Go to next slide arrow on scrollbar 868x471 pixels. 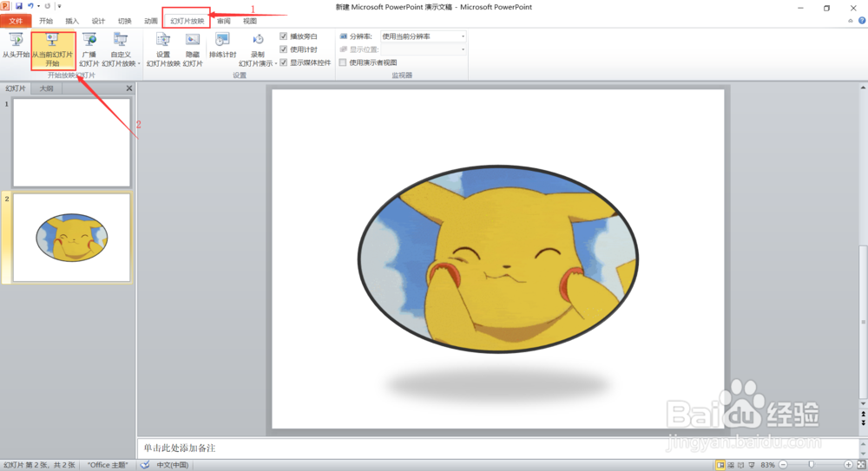[x=863, y=422]
